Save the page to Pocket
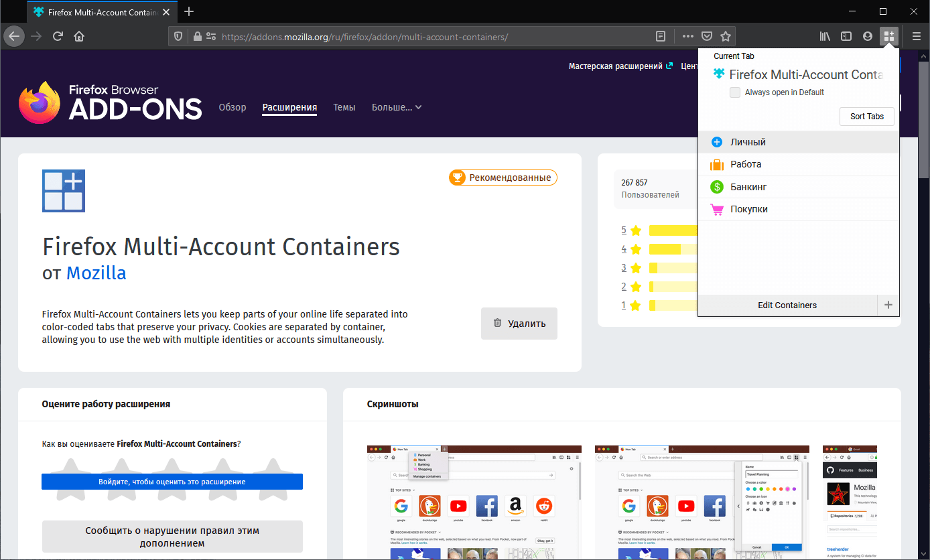The height and width of the screenshot is (560, 930). pyautogui.click(x=707, y=36)
